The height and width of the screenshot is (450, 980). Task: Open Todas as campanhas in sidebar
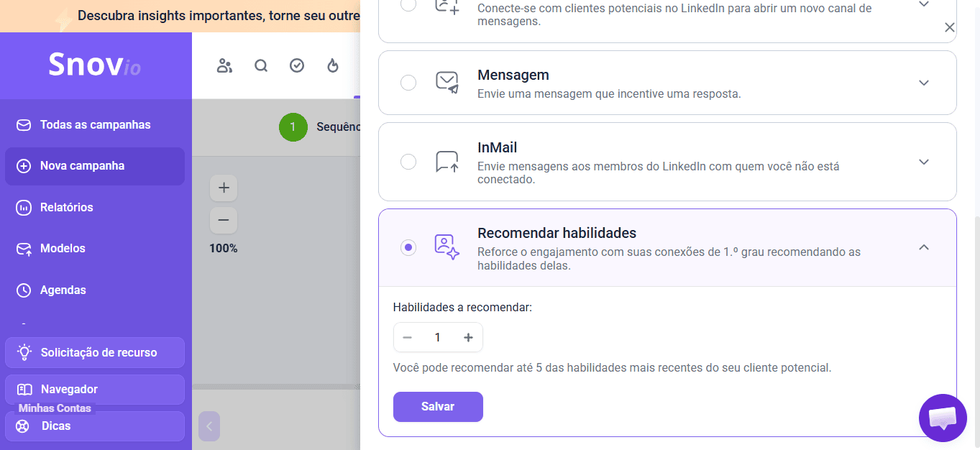(95, 125)
